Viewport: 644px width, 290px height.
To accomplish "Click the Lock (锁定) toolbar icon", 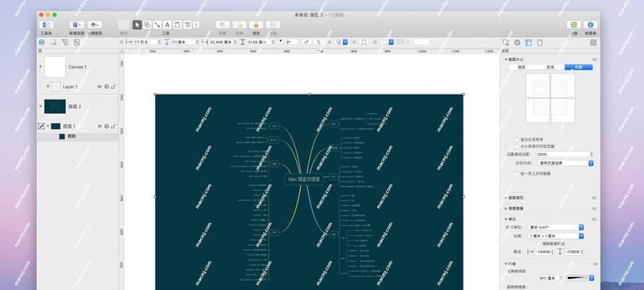I will 256,25.
